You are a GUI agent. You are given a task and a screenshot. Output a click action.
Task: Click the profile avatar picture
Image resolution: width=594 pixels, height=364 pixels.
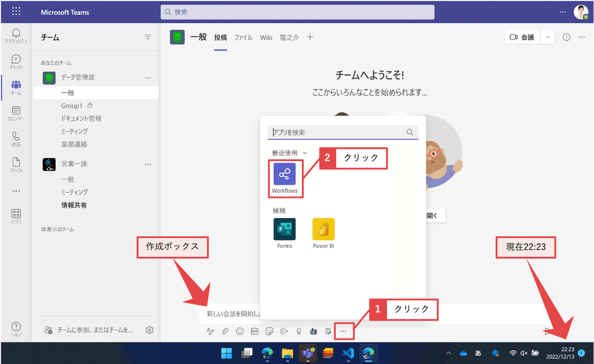581,12
